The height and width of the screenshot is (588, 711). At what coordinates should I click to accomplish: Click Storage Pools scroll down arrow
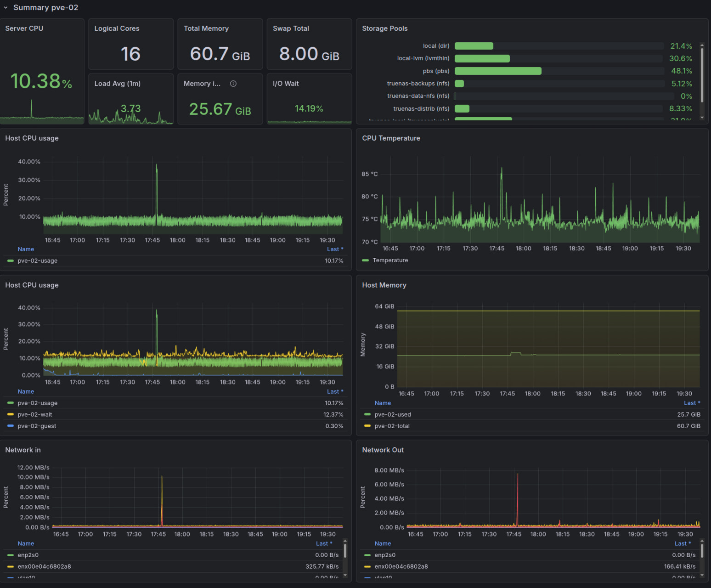click(702, 118)
